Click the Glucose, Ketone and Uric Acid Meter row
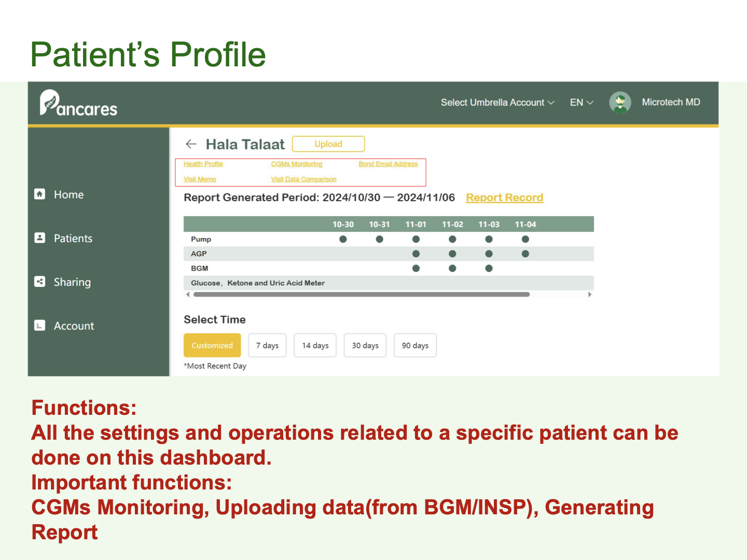747x560 pixels. [x=389, y=283]
